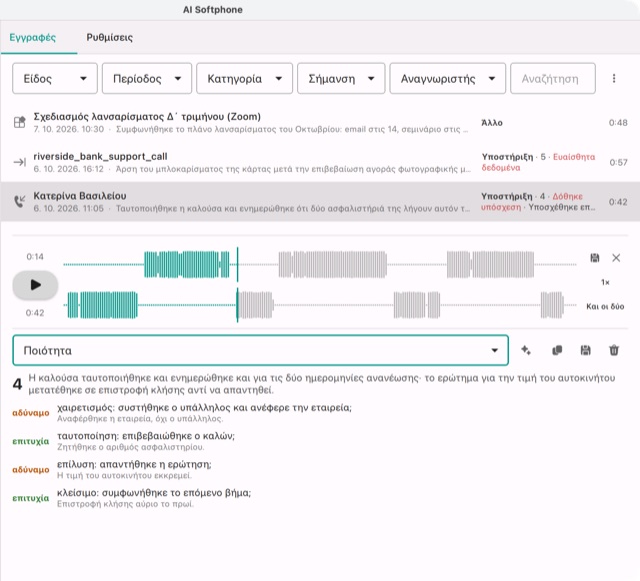Select the Κατερίνα Βασιλείου record title
This screenshot has height=581, width=640.
click(x=80, y=196)
